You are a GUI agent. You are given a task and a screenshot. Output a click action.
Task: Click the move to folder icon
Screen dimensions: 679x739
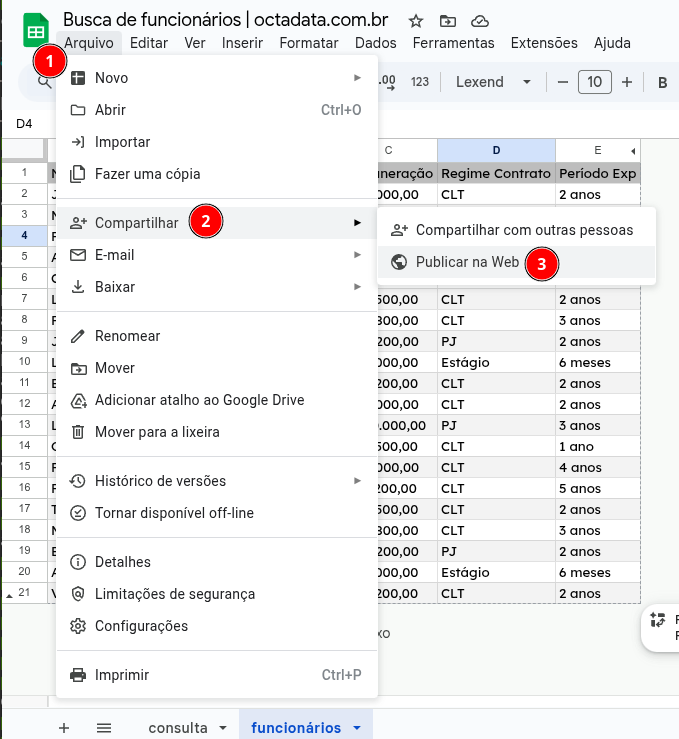[447, 20]
